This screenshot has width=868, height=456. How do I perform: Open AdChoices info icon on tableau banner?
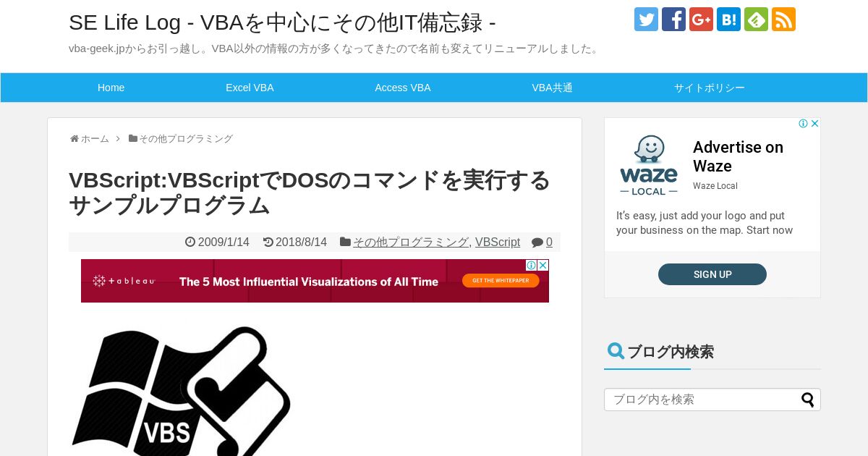click(x=531, y=266)
